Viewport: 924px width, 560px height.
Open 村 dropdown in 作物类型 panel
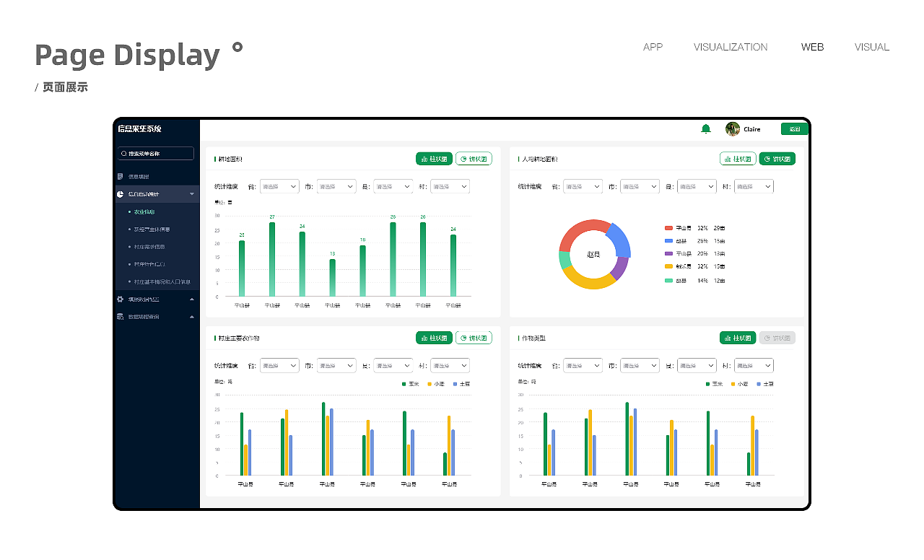[754, 366]
